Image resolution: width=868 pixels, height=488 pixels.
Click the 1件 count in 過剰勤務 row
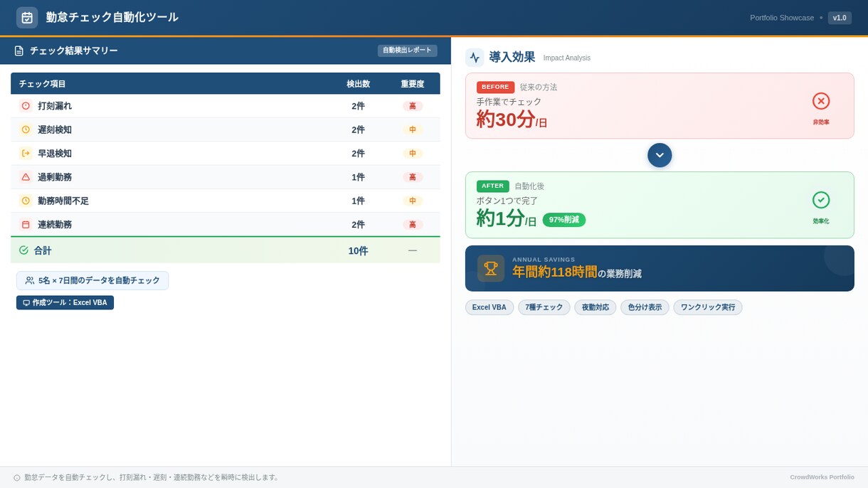pyautogui.click(x=358, y=177)
